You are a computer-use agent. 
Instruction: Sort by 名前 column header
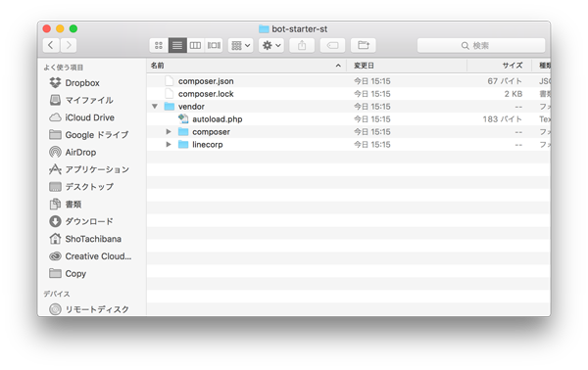(x=246, y=66)
